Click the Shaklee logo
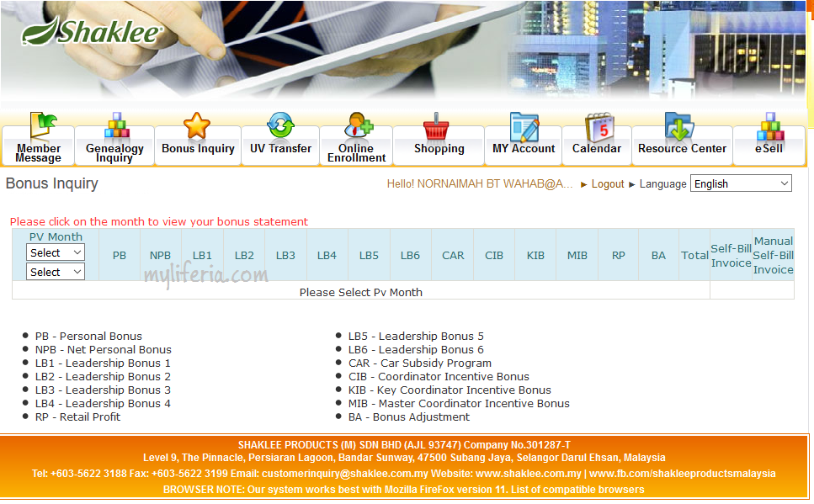Image resolution: width=814 pixels, height=504 pixels. click(92, 30)
